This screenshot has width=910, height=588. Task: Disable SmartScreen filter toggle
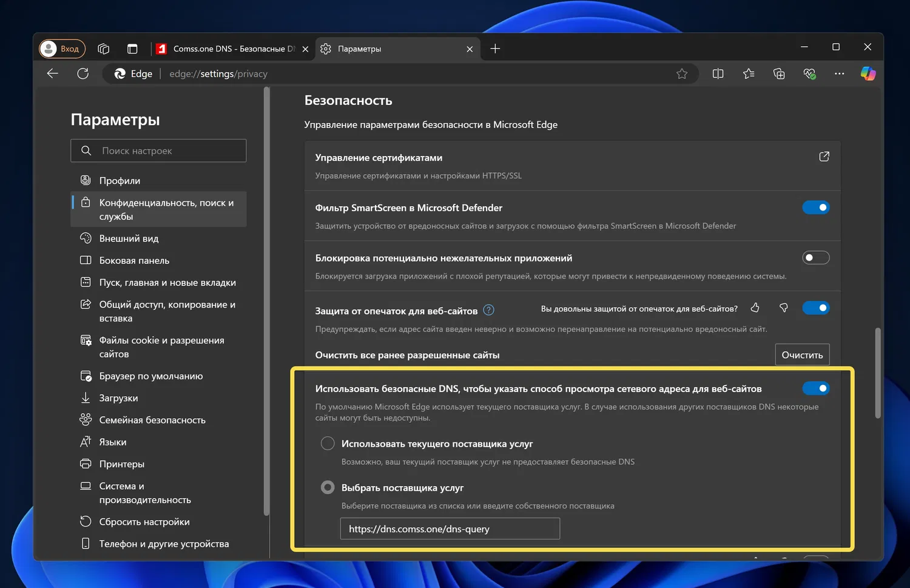point(815,208)
